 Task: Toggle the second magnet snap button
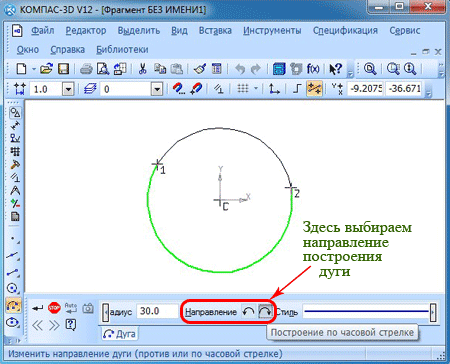[x=196, y=89]
